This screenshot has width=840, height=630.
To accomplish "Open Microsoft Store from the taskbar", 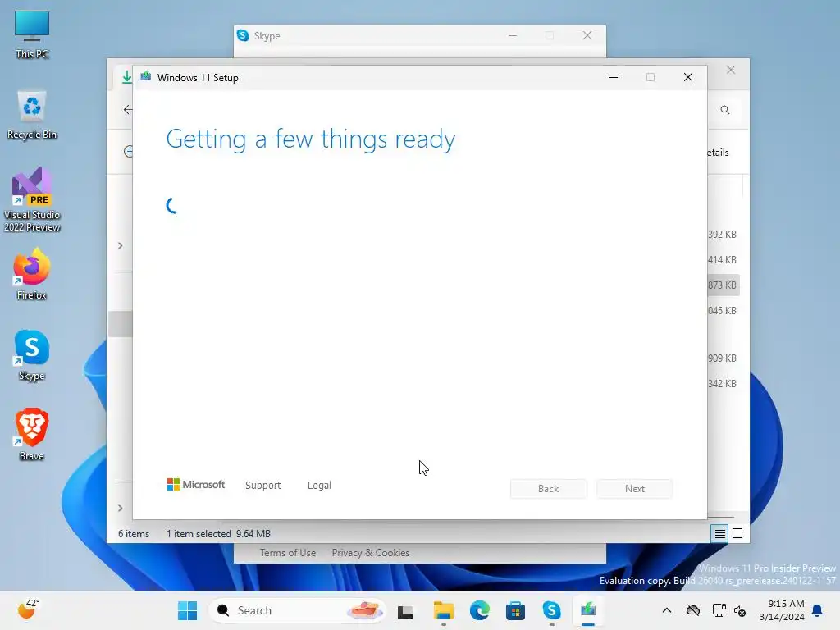I will [x=515, y=610].
